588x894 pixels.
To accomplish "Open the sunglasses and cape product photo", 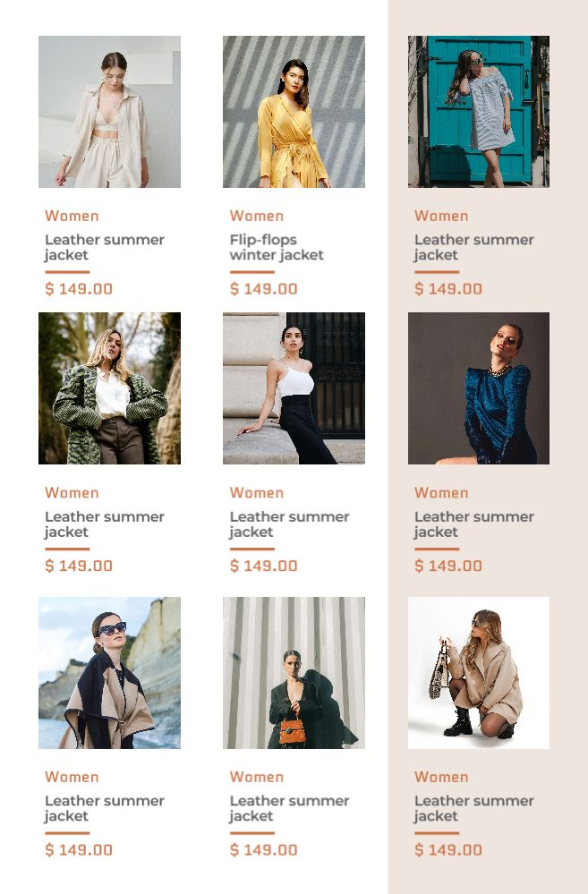I will click(109, 673).
